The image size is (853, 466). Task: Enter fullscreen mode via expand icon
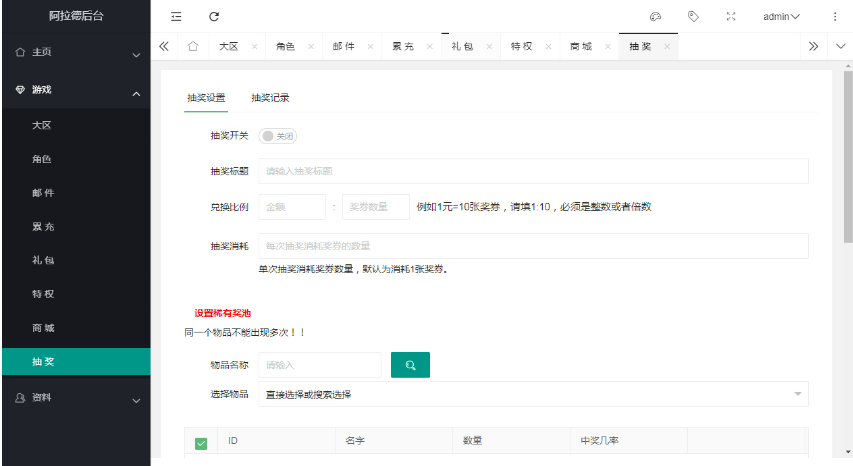[x=731, y=16]
